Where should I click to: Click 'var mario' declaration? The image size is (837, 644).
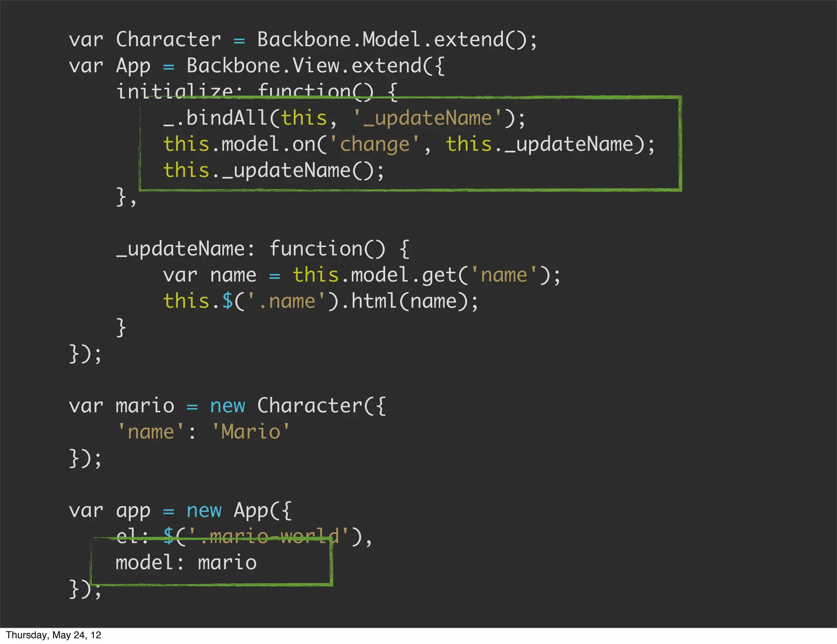(x=121, y=406)
